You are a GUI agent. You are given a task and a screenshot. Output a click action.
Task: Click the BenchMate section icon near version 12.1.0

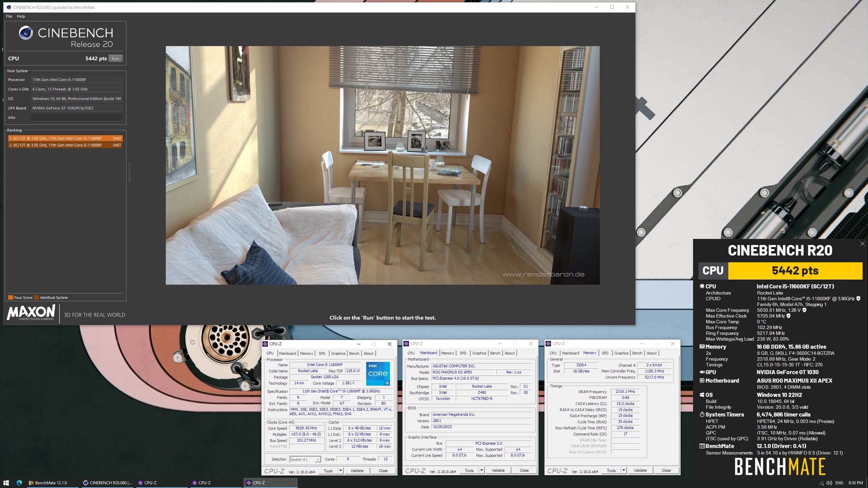[702, 446]
